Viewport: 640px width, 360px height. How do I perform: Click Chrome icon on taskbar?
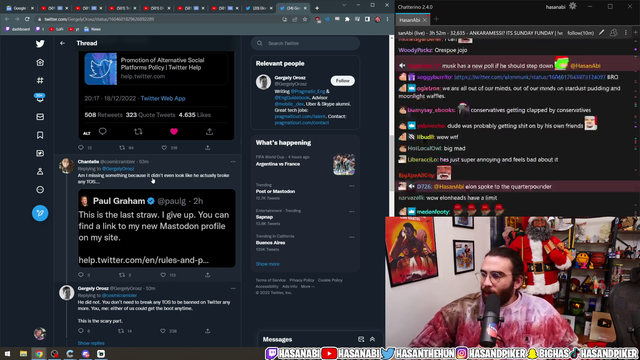(39, 354)
